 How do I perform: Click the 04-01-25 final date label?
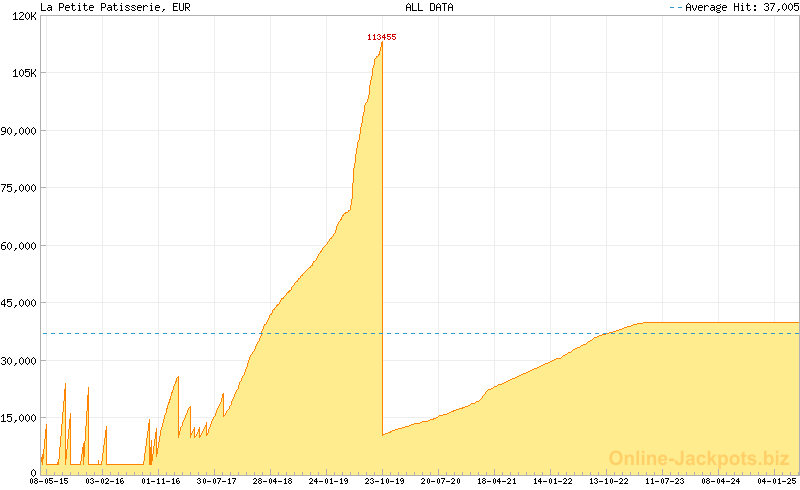click(777, 481)
